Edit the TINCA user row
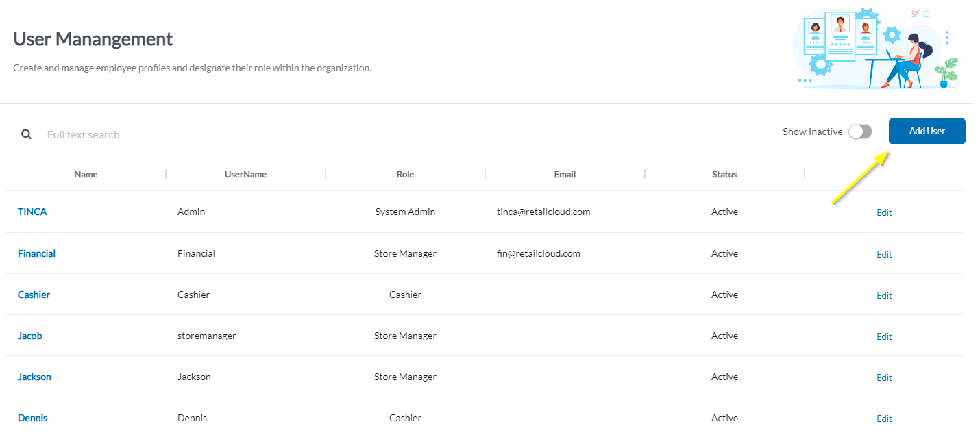The image size is (980, 437). pos(884,212)
